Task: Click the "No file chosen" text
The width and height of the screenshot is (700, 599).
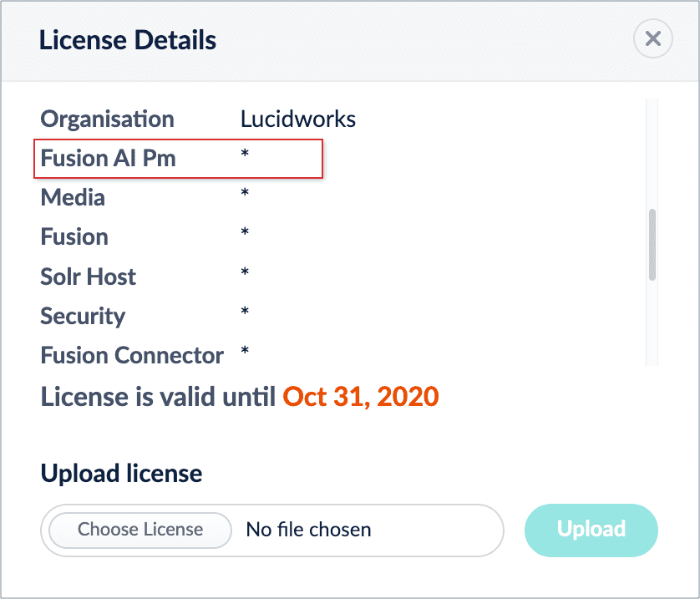Action: pos(308,530)
